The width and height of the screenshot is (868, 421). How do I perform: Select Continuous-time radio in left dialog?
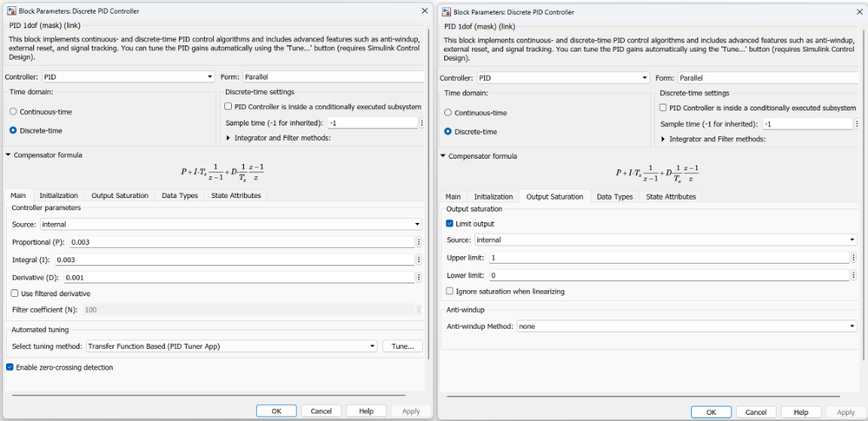[x=13, y=112]
